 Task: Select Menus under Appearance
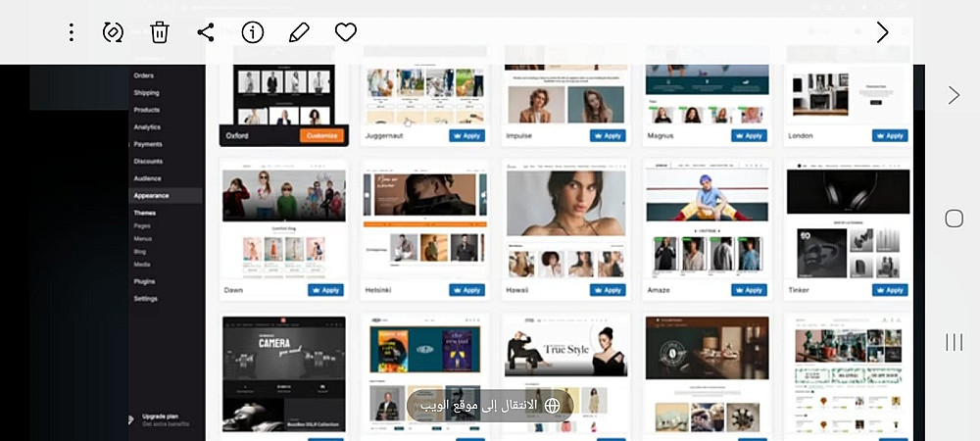(x=142, y=238)
